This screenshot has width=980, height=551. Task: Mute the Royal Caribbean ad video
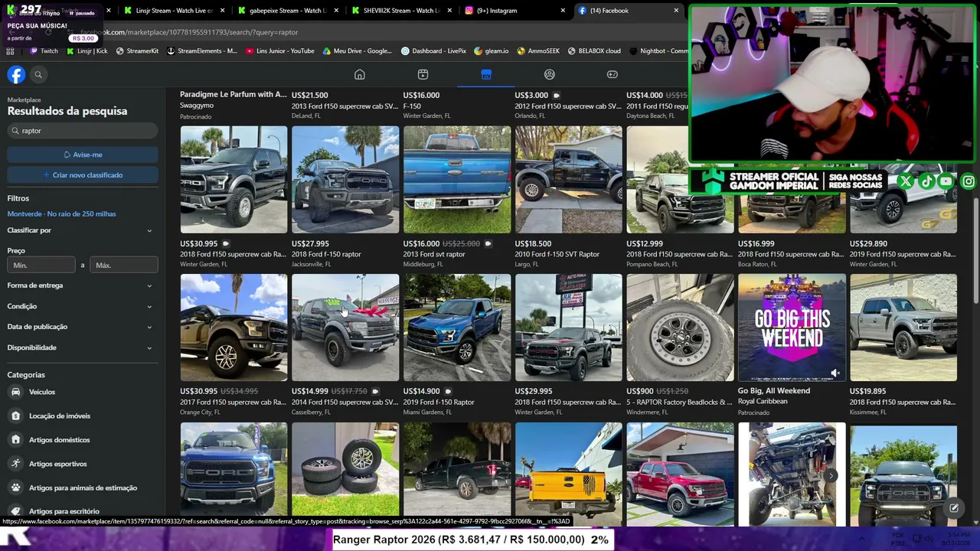tap(835, 373)
